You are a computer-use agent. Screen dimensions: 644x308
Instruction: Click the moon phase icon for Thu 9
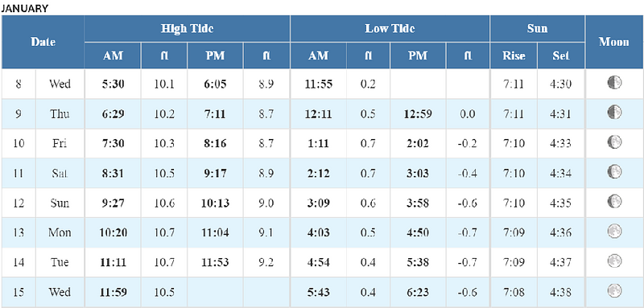point(614,113)
